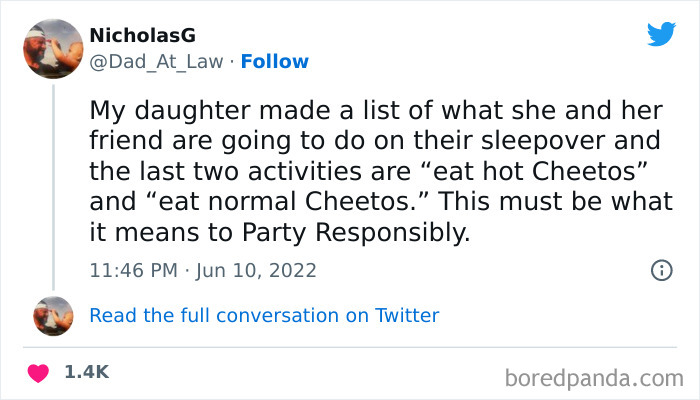Screen dimensions: 700x400
Task: Click the 1.4K like count
Action: [x=86, y=372]
